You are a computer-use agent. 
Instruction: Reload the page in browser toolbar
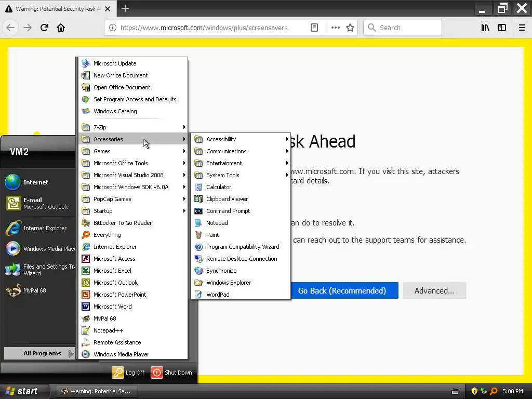(44, 28)
